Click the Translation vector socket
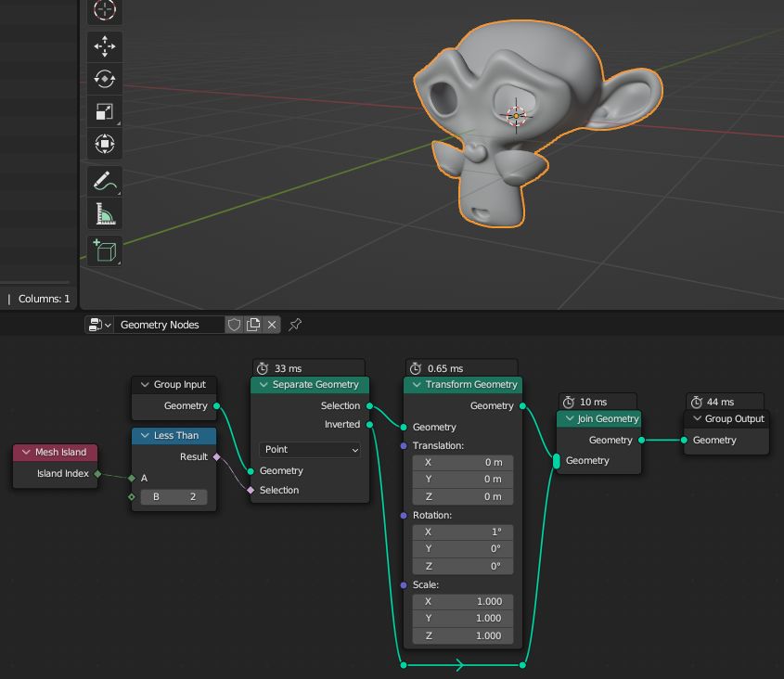 (x=404, y=445)
